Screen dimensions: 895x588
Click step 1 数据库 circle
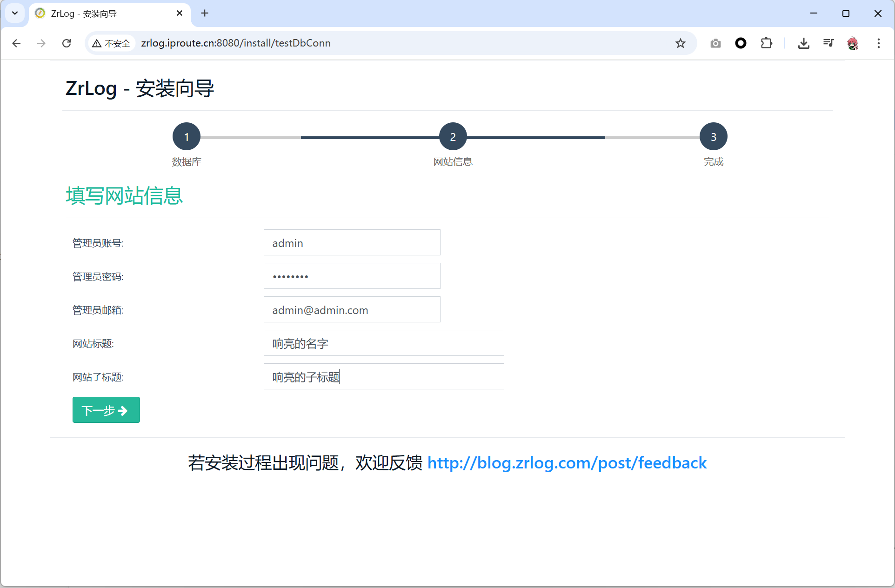[187, 137]
